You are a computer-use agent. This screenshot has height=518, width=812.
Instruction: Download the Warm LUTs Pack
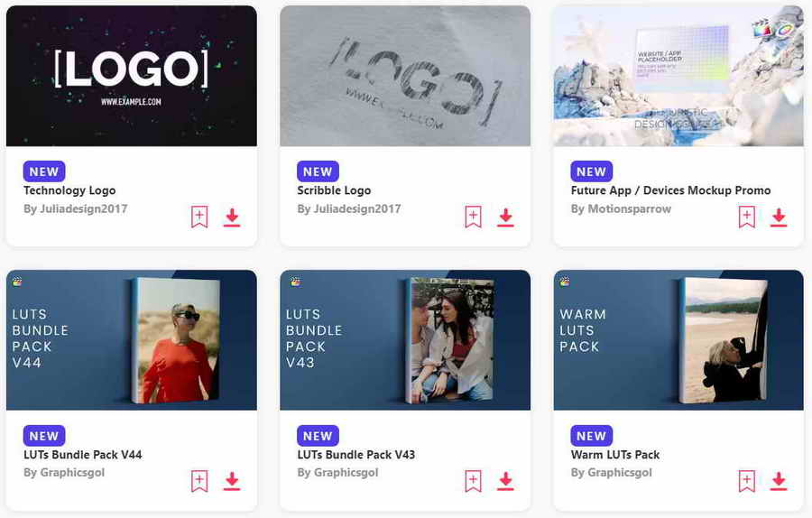pos(779,481)
